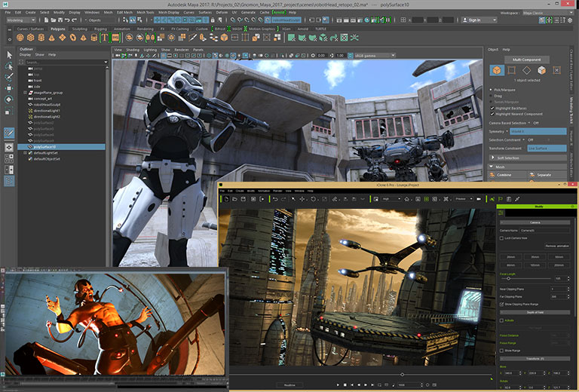Select Drag radio option
579x392 pixels.
coord(491,96)
